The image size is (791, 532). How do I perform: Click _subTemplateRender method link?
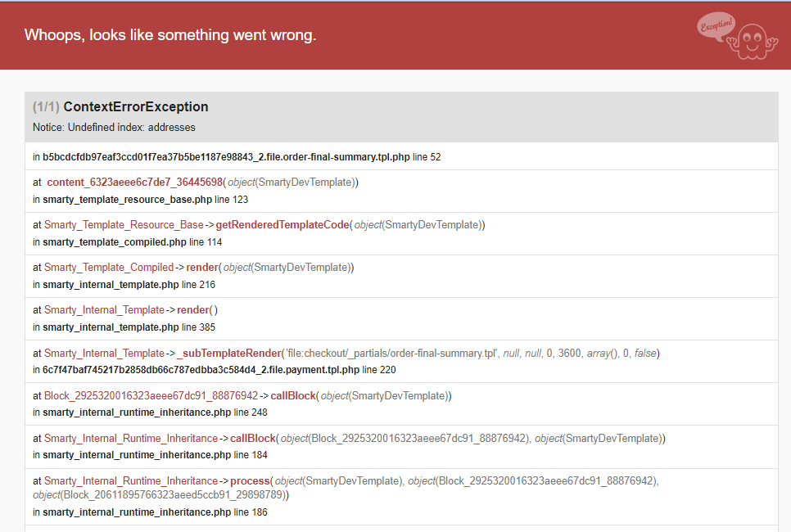[228, 353]
